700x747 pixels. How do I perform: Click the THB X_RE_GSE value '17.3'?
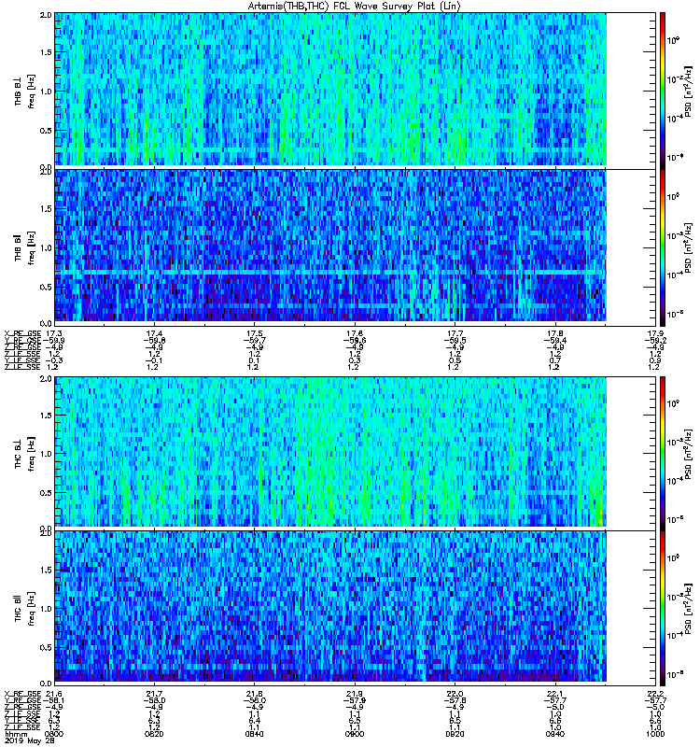tap(54, 333)
